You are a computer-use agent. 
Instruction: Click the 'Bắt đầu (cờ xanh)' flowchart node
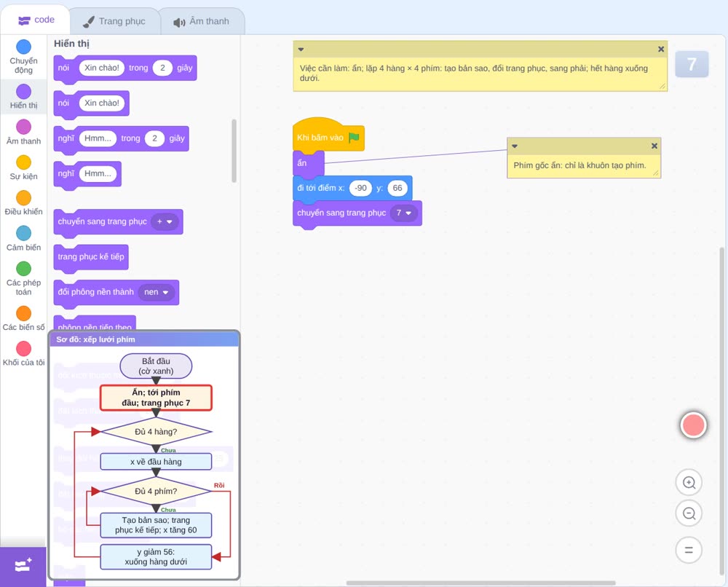156,366
